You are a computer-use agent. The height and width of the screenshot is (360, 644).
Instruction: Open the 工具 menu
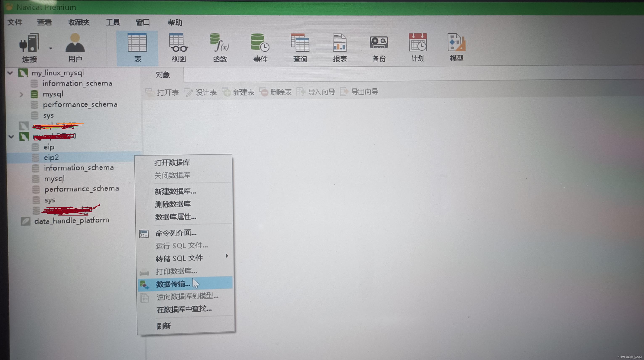pos(113,22)
